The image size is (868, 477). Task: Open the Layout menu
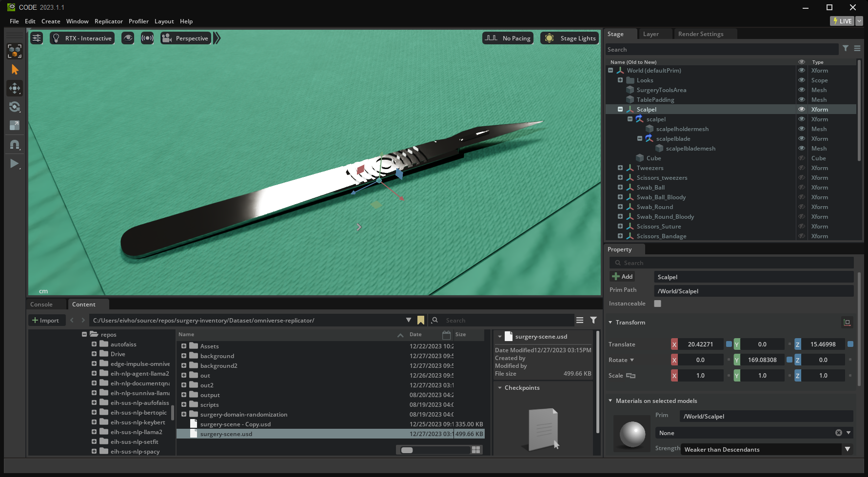tap(164, 21)
